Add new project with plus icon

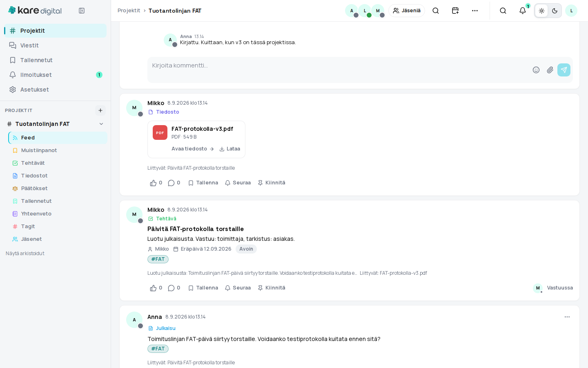[100, 110]
